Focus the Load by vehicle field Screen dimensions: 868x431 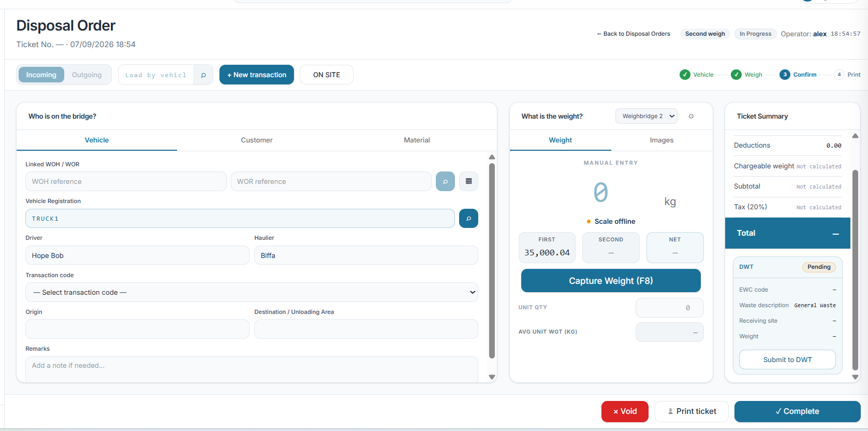[x=156, y=75]
